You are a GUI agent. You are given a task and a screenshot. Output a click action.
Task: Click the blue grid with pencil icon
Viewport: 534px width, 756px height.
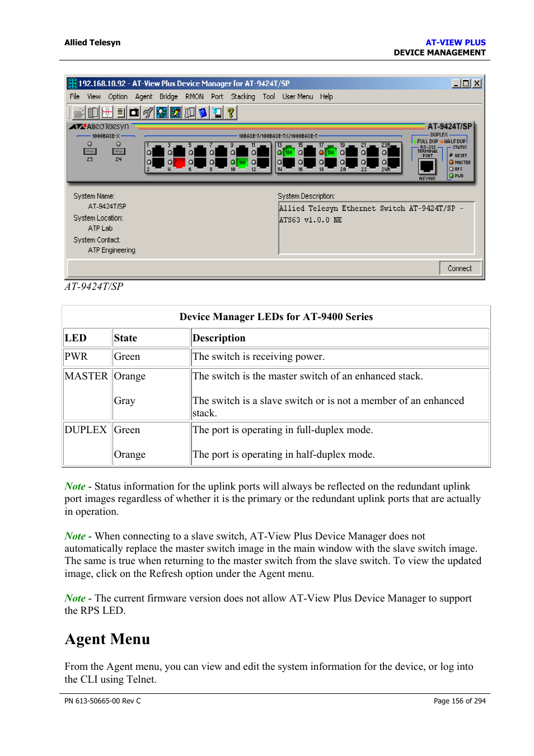(175, 112)
